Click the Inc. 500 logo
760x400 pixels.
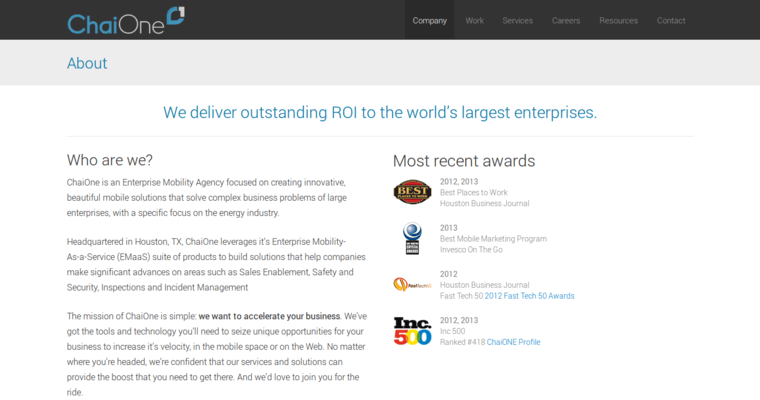coord(412,330)
